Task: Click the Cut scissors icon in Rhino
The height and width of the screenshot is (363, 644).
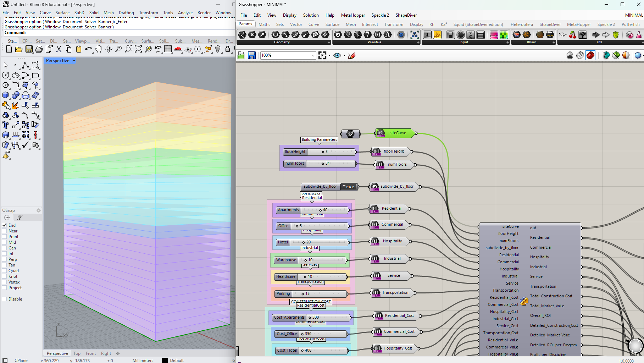Action: pyautogui.click(x=59, y=49)
